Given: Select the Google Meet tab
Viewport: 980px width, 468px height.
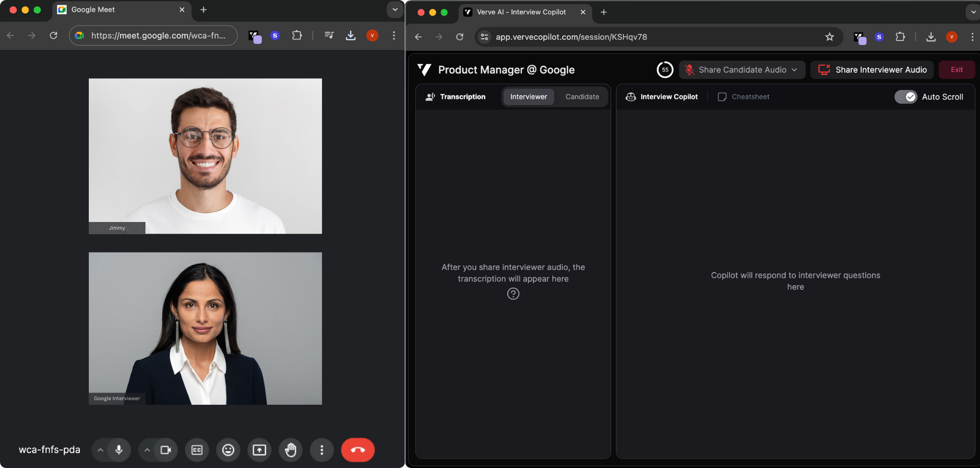Looking at the screenshot, I should click(x=121, y=10).
